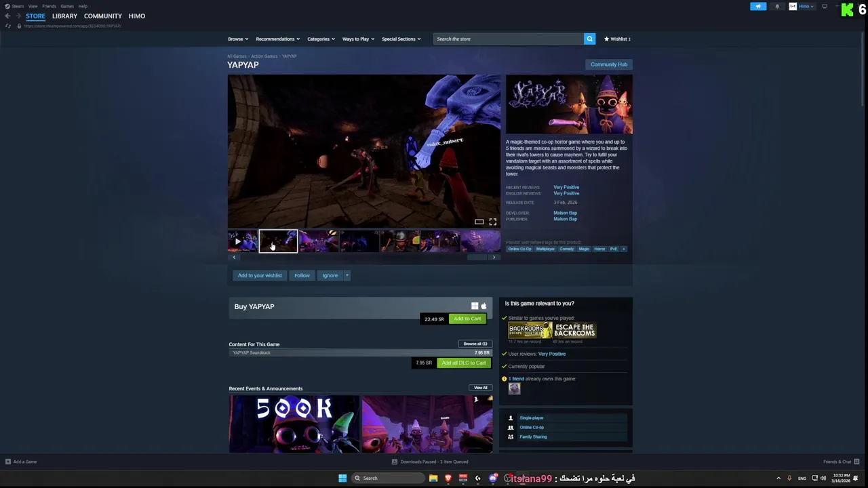Click the Add a Game plus icon
This screenshot has width=868, height=488.
coord(8,462)
